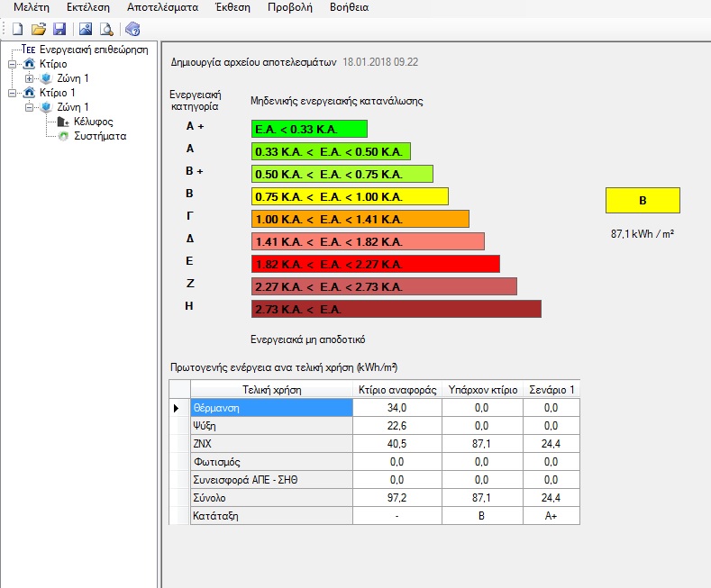
Task: Click the Τελική χρήση column header
Action: 271,390
